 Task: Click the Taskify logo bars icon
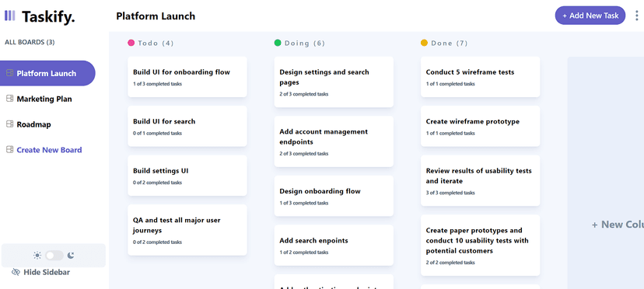10,16
